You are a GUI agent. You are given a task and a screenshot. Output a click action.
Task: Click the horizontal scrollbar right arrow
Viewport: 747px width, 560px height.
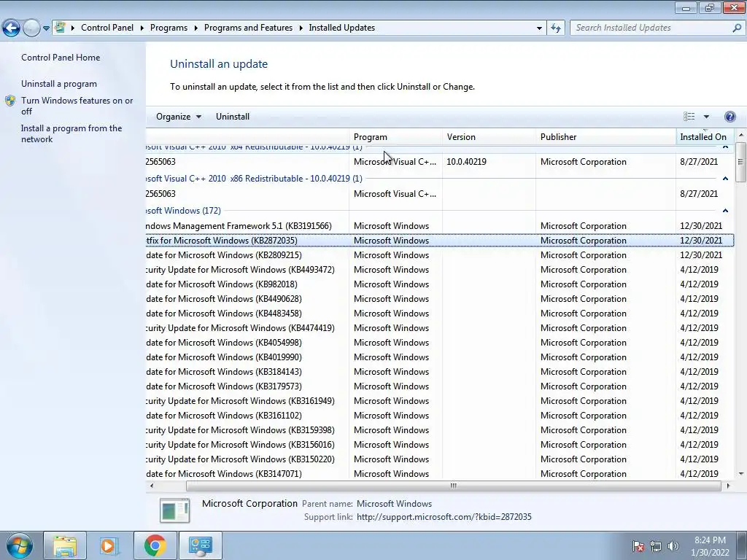point(728,486)
